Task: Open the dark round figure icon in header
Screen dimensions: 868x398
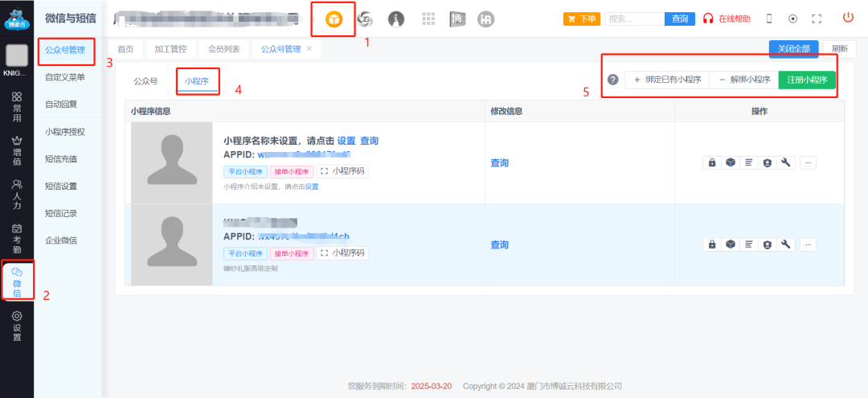Action: pos(395,19)
